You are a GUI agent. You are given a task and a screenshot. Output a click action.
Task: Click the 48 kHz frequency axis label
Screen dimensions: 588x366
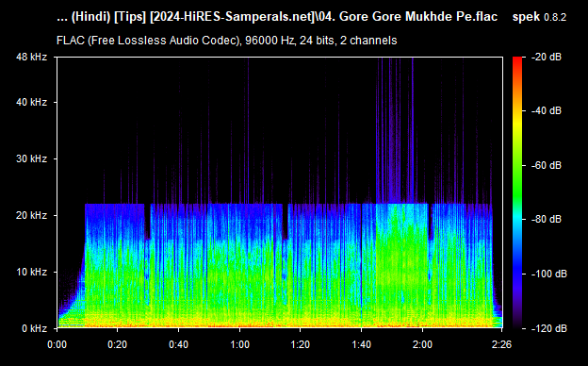[x=31, y=57]
